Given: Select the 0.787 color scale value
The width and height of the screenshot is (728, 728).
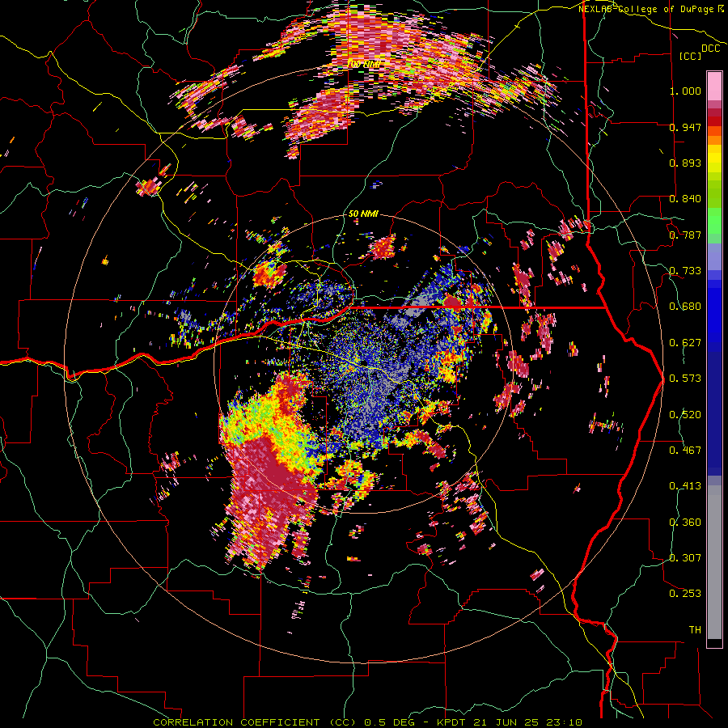Looking at the screenshot, I should 685,235.
